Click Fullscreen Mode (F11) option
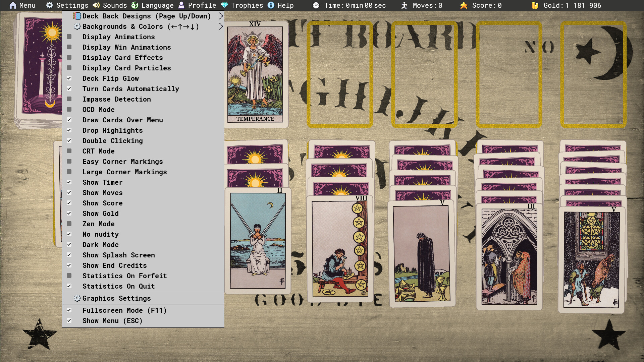Screen dimensions: 644x362 pyautogui.click(x=125, y=310)
